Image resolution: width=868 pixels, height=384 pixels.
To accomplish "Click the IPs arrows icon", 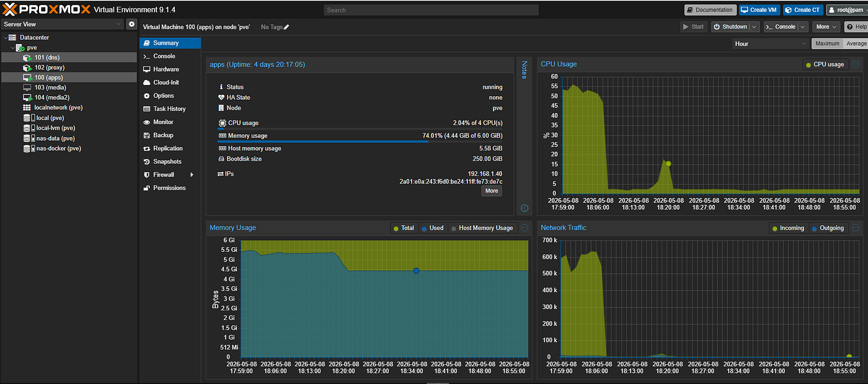I will (x=221, y=174).
